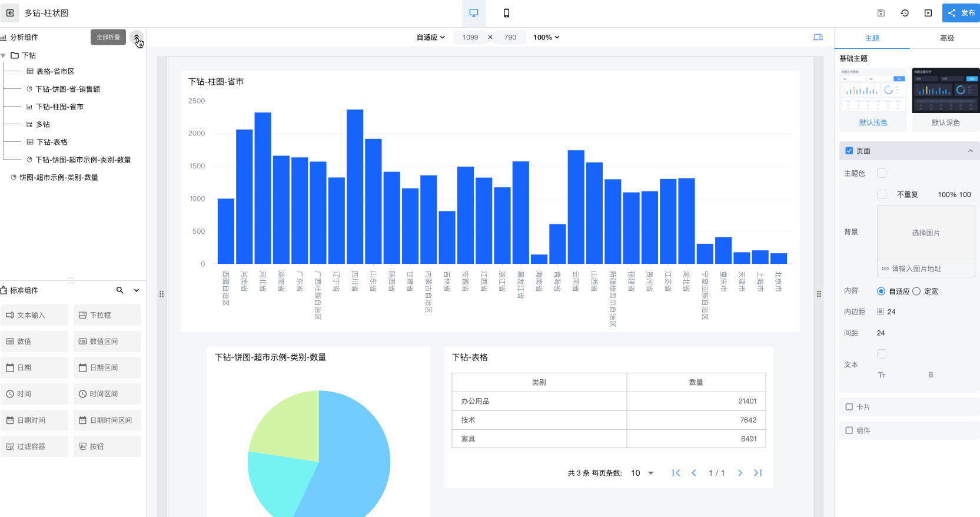Open version history clock icon
Screen dimensions: 980x517
coord(905,13)
